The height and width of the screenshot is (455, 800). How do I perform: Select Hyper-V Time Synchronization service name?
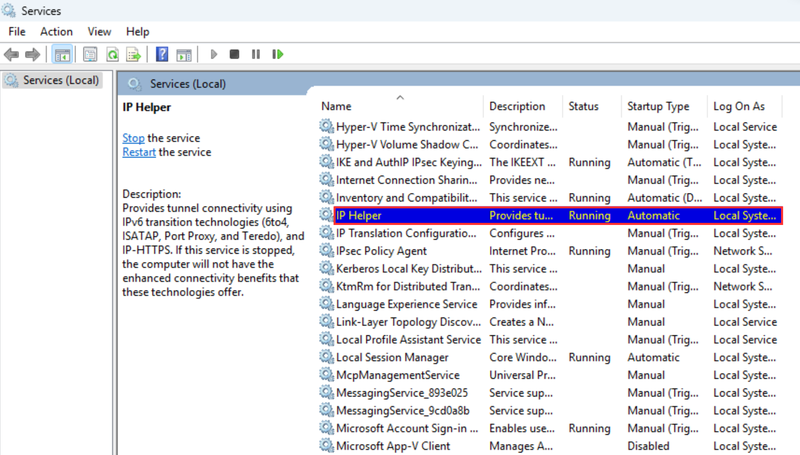coord(408,127)
